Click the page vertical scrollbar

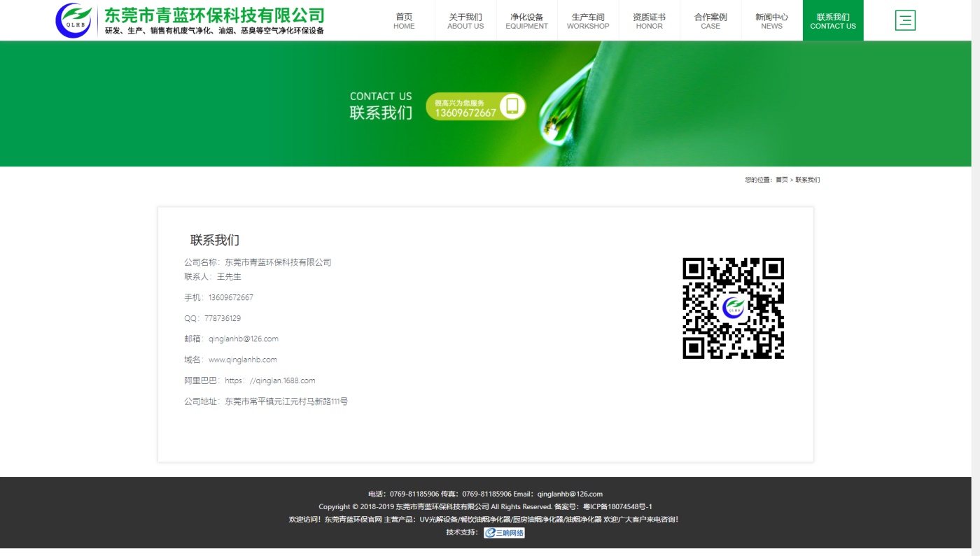click(x=976, y=278)
